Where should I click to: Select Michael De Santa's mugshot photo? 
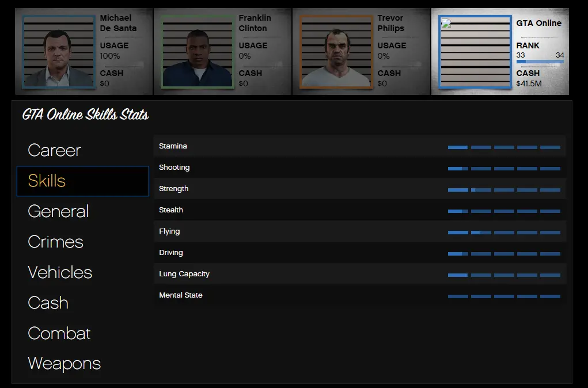59,52
